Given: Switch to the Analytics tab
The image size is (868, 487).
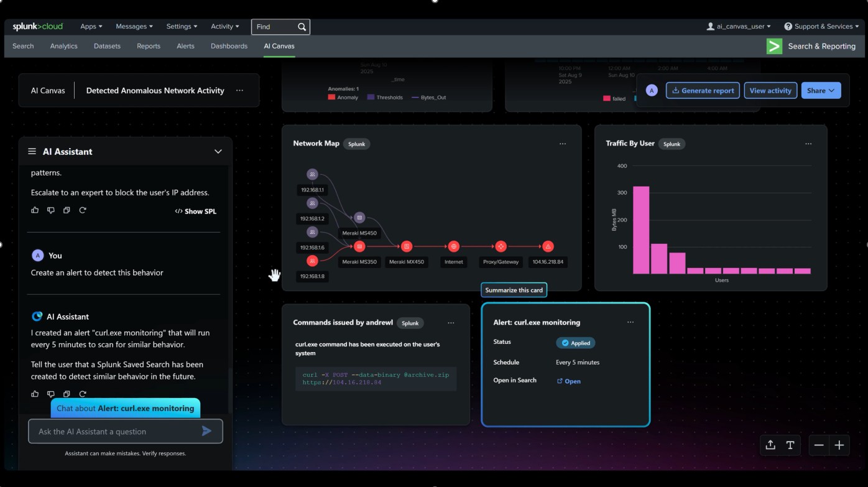Looking at the screenshot, I should click(64, 46).
